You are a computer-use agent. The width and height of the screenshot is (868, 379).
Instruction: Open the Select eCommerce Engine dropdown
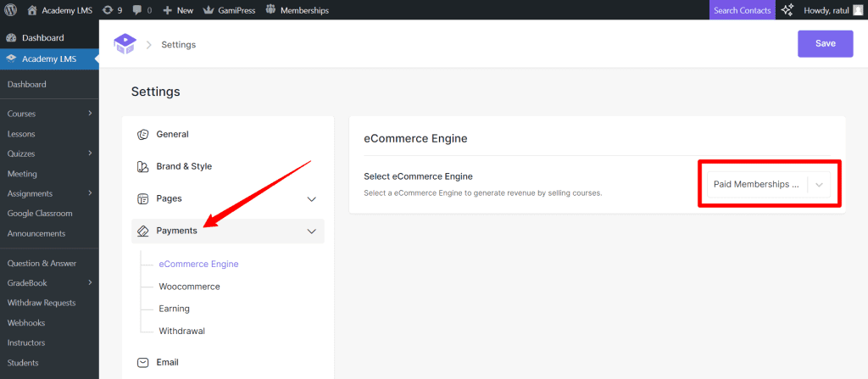[x=768, y=184]
